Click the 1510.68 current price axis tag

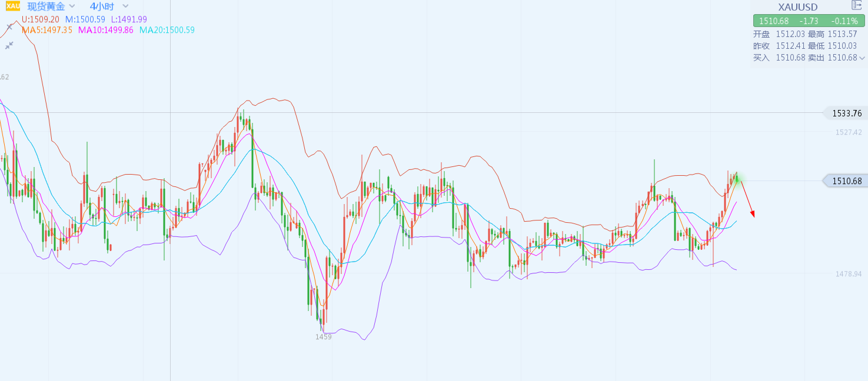847,181
